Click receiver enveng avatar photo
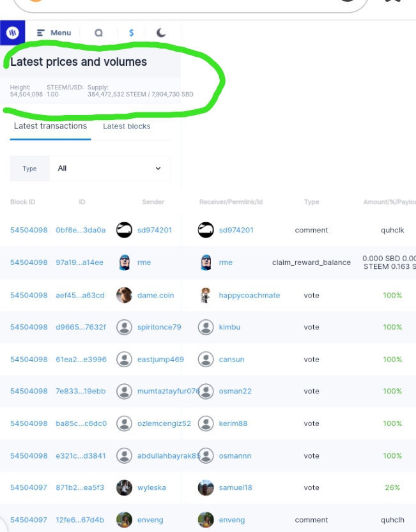 (206, 520)
